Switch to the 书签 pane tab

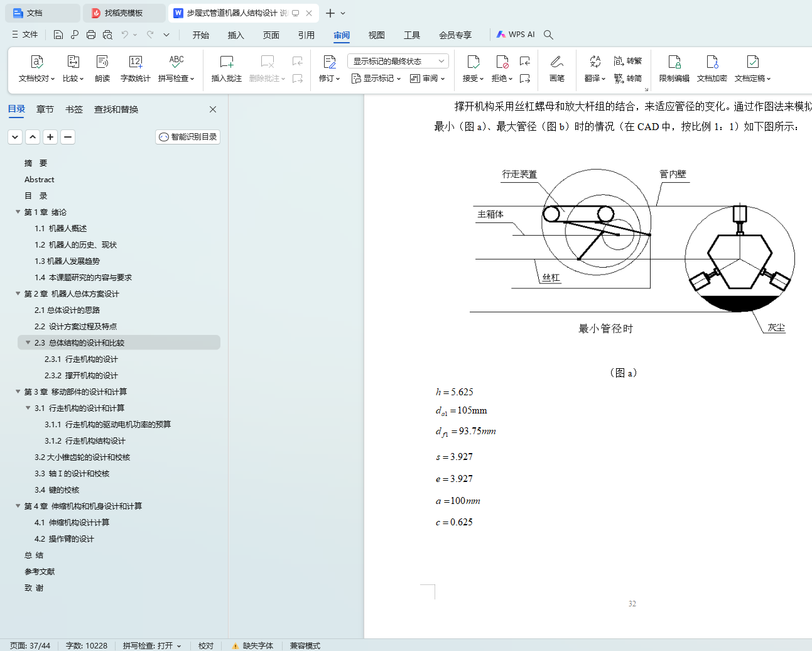coord(74,109)
